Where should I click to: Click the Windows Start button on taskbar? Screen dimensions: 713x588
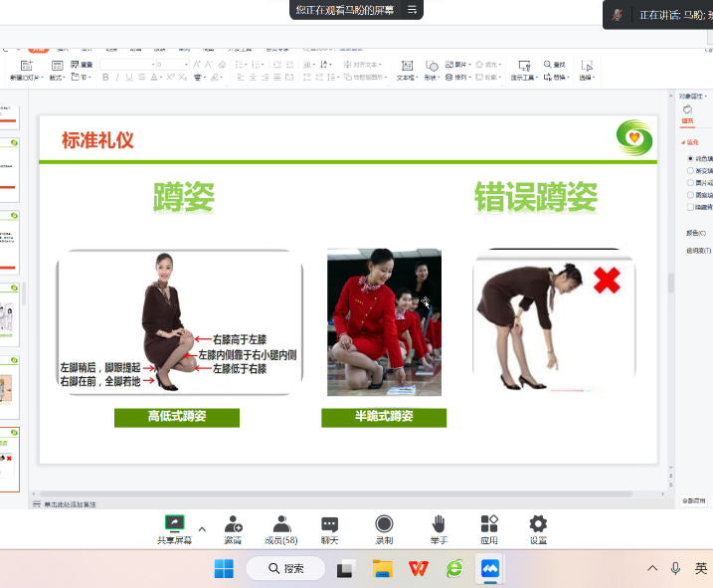224,568
